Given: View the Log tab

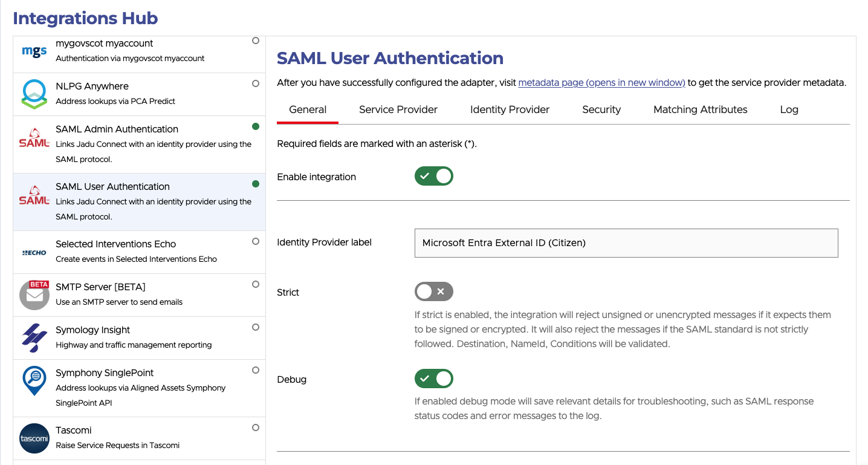Looking at the screenshot, I should point(789,109).
